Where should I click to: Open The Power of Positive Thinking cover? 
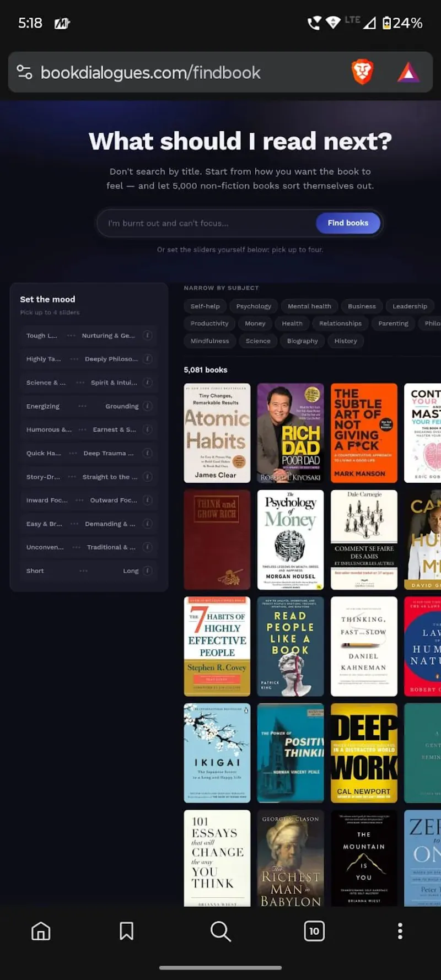[291, 753]
